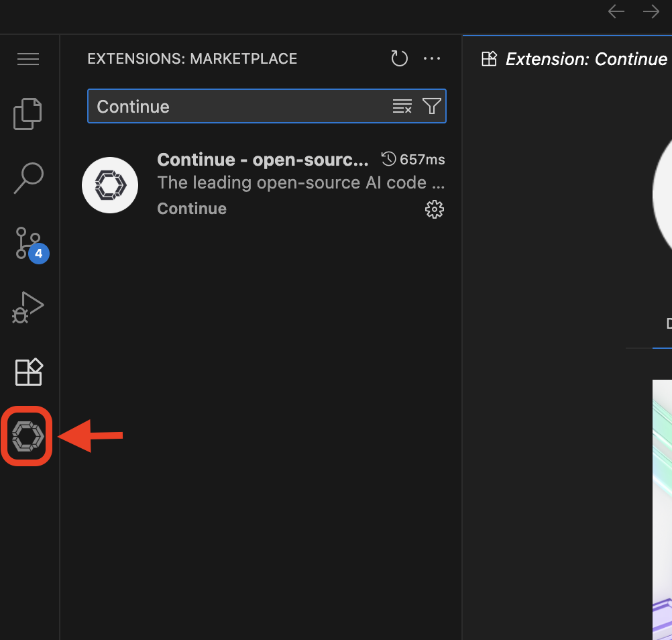The height and width of the screenshot is (640, 672).
Task: Open Run and Debug view
Action: pyautogui.click(x=28, y=307)
